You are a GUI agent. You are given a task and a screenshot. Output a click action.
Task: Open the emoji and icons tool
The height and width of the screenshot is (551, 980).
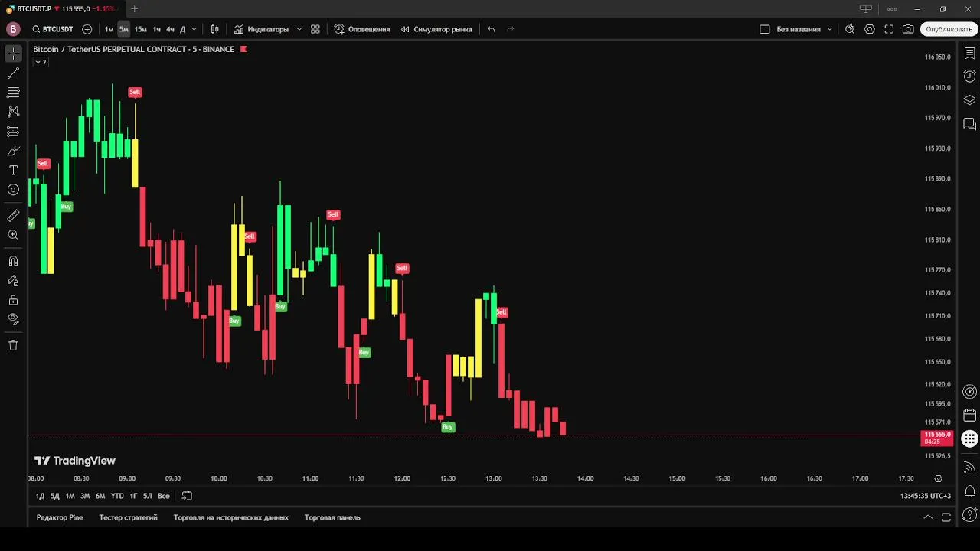coord(13,190)
